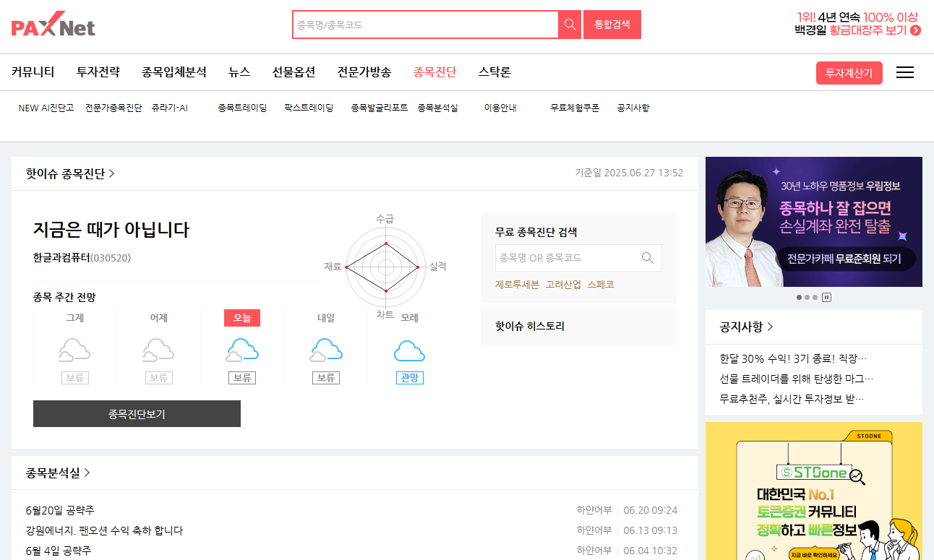Viewport: 934px width, 560px height.
Task: Open the 커뮤니티 main menu
Action: pos(33,72)
